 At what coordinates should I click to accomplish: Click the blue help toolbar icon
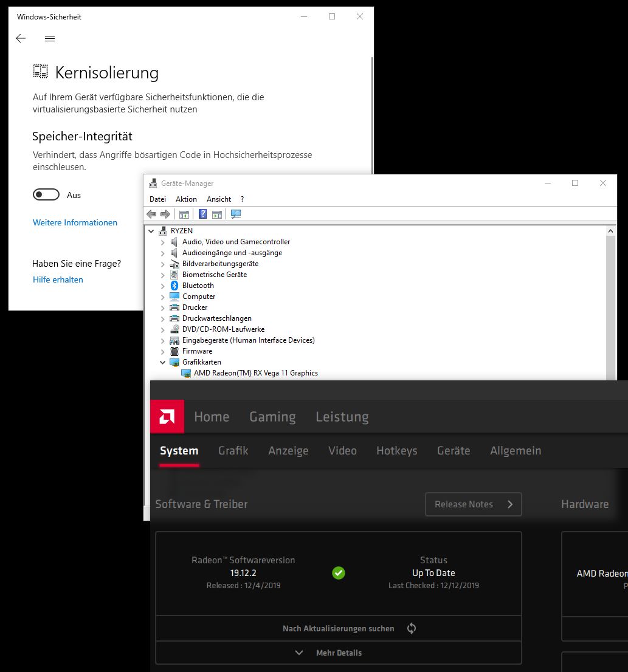[x=203, y=214]
